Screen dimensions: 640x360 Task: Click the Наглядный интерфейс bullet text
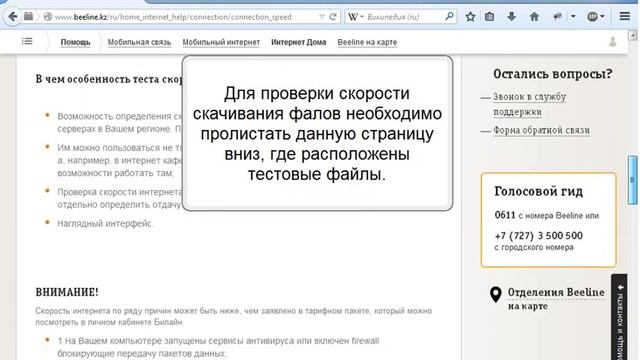point(104,224)
